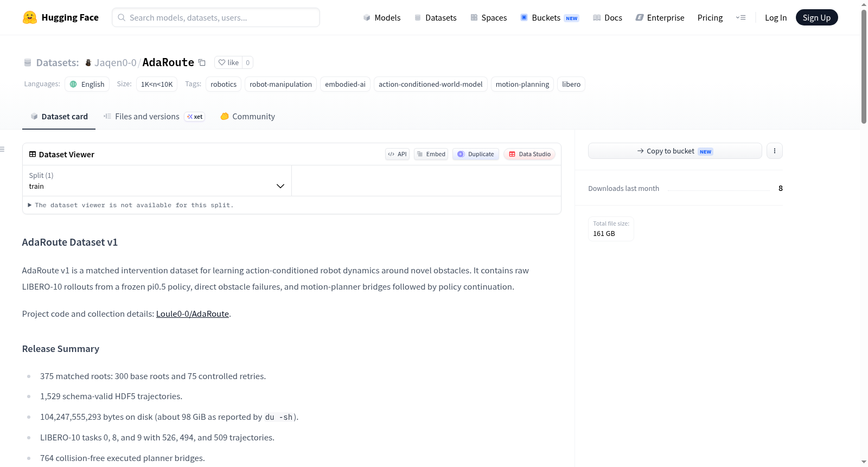This screenshot has width=868, height=467.
Task: Click the API button
Action: (397, 154)
